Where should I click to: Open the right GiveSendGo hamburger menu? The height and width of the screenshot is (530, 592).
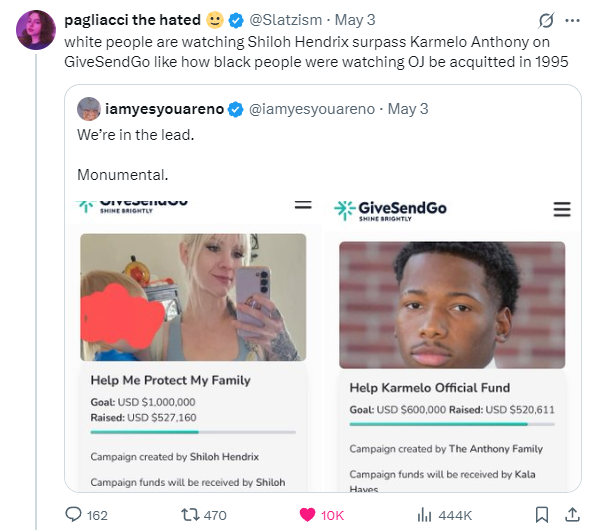(562, 209)
